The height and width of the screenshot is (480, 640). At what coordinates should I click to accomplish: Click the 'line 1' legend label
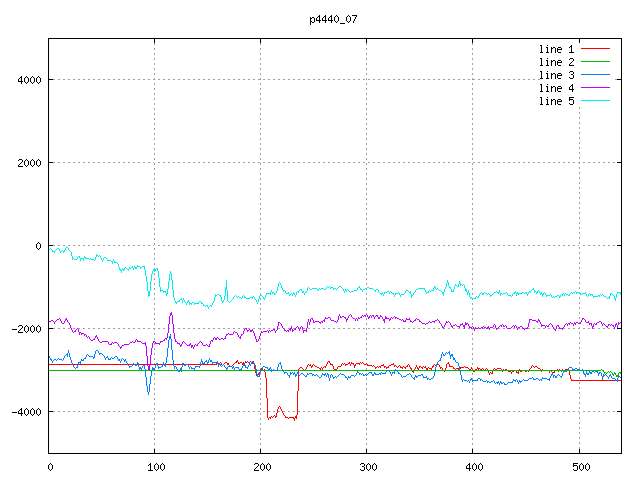(556, 49)
